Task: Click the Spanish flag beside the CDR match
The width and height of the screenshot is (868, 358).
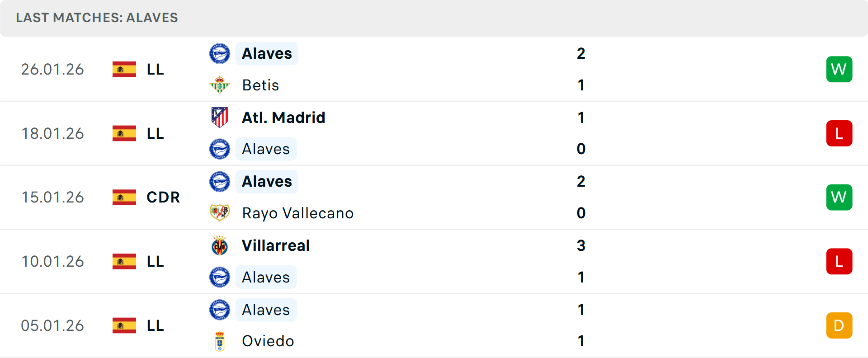Action: [x=123, y=197]
